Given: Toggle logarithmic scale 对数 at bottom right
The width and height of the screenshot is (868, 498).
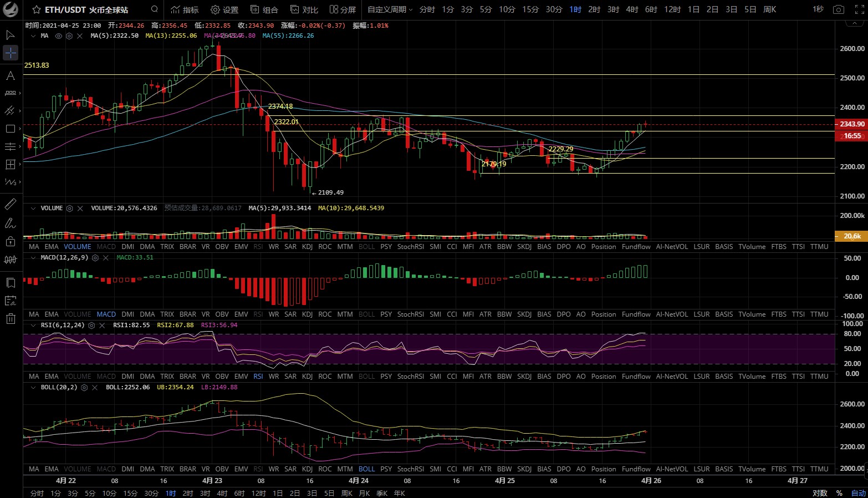Looking at the screenshot, I should click(x=820, y=493).
